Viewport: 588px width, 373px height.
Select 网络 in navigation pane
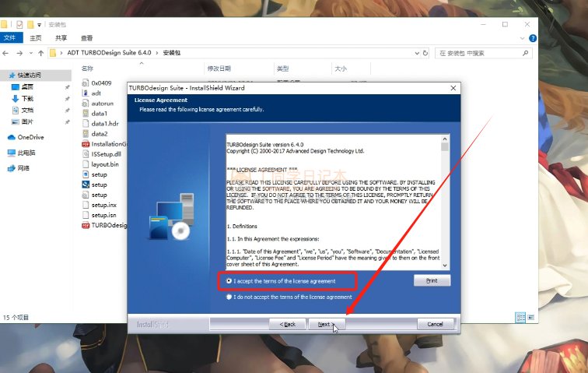coord(23,168)
